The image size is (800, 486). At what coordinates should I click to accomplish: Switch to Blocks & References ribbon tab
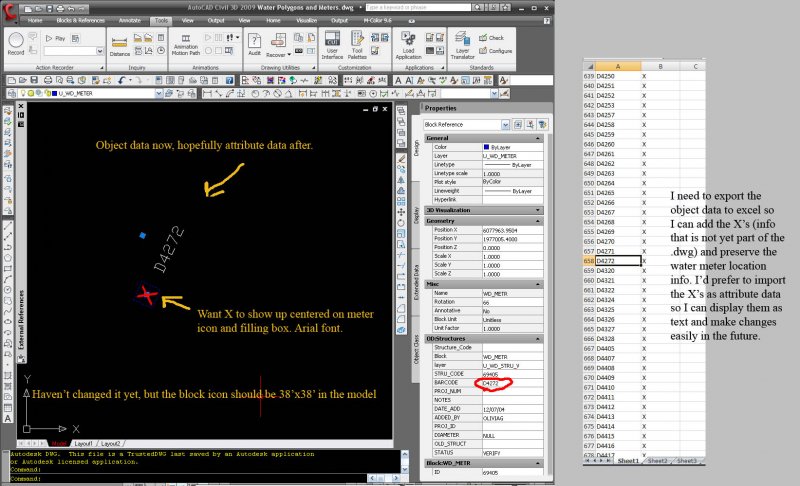[x=80, y=20]
